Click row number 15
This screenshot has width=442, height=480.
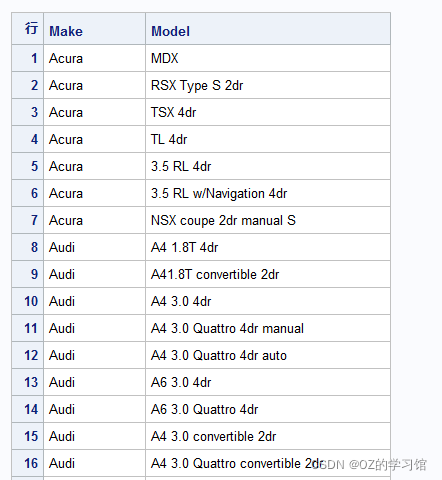[27, 436]
